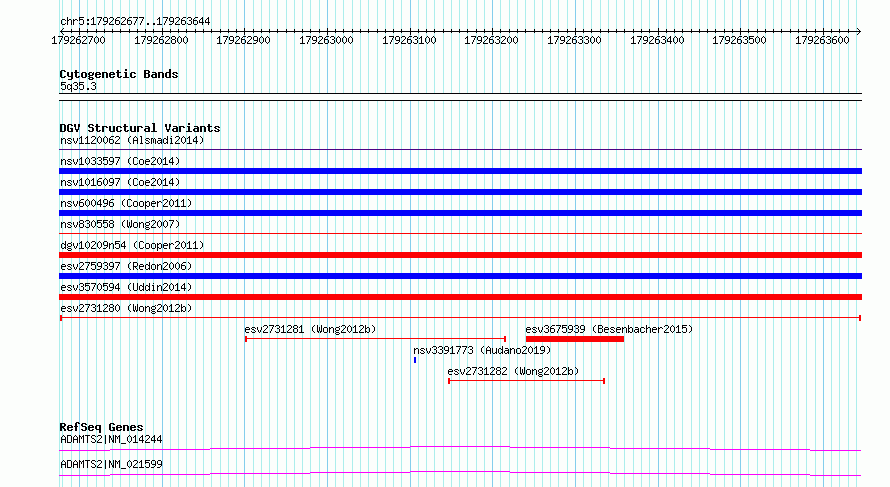Click the nsv1033597 (Coe2014) variant label
Screen dimensions: 890x487
point(120,161)
